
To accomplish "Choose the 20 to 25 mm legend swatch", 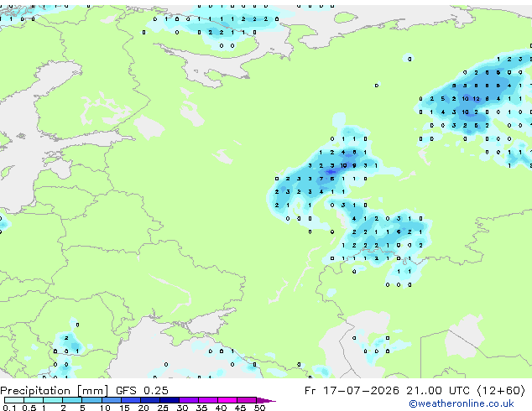I will (150, 400).
